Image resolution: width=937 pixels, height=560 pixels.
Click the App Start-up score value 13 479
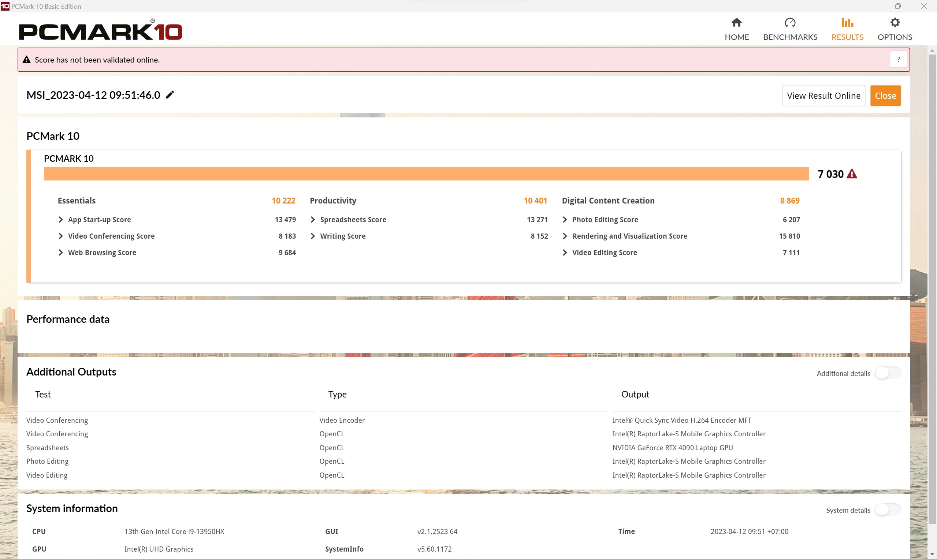[x=285, y=220]
